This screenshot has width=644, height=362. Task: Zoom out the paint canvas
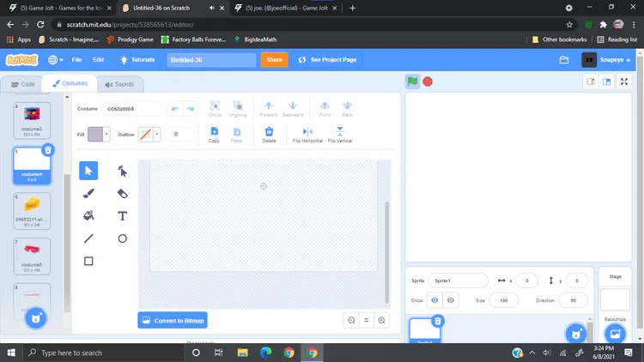pos(351,321)
